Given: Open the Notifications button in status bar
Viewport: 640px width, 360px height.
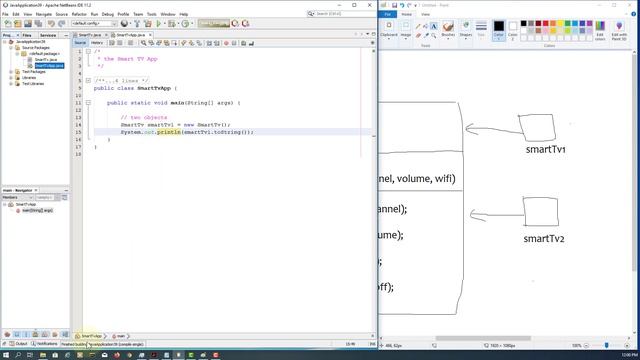Looking at the screenshot, I should click(x=44, y=344).
